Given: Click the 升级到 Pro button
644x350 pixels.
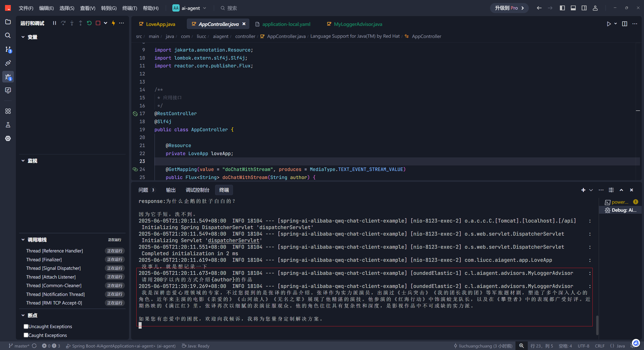Looking at the screenshot, I should [x=509, y=8].
